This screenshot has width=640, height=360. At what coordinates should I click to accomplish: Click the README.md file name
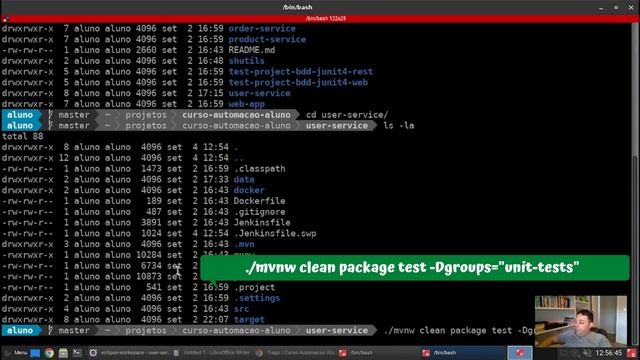point(251,50)
